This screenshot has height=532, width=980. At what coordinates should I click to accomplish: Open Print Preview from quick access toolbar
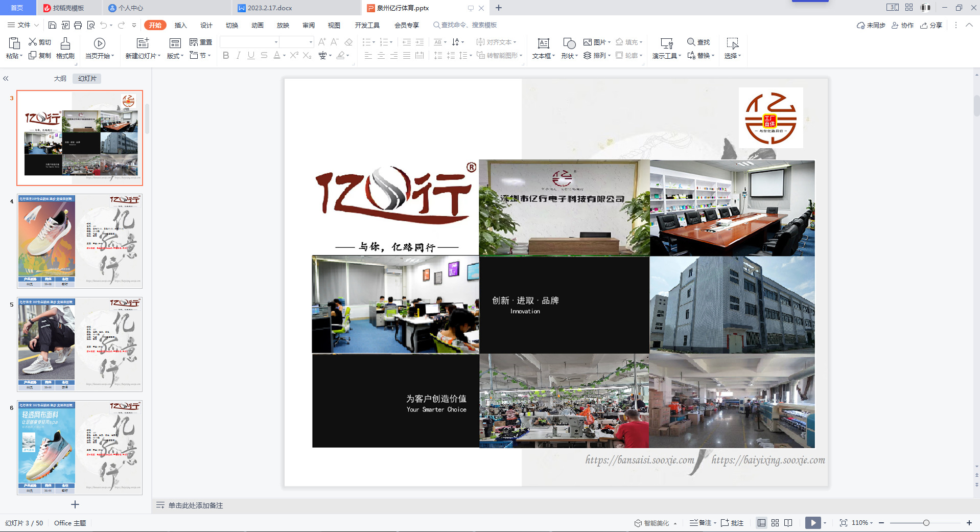click(x=91, y=25)
